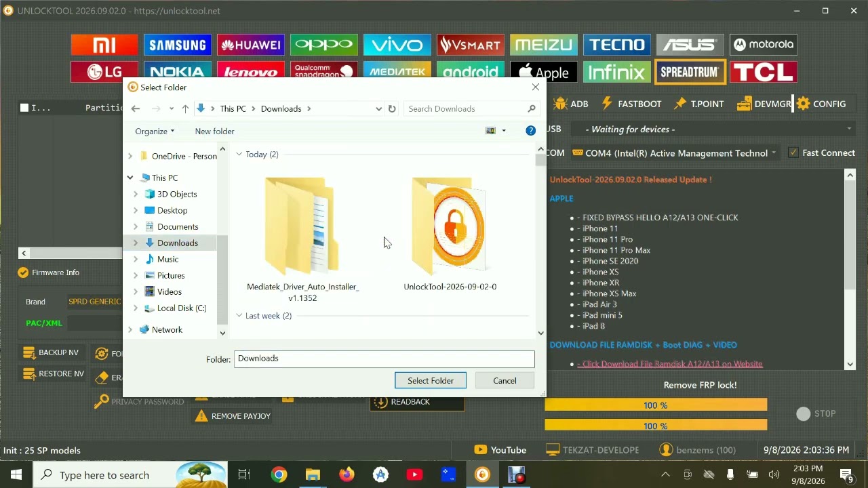Refresh the Downloads folder
Image resolution: width=868 pixels, height=488 pixels.
coord(392,108)
